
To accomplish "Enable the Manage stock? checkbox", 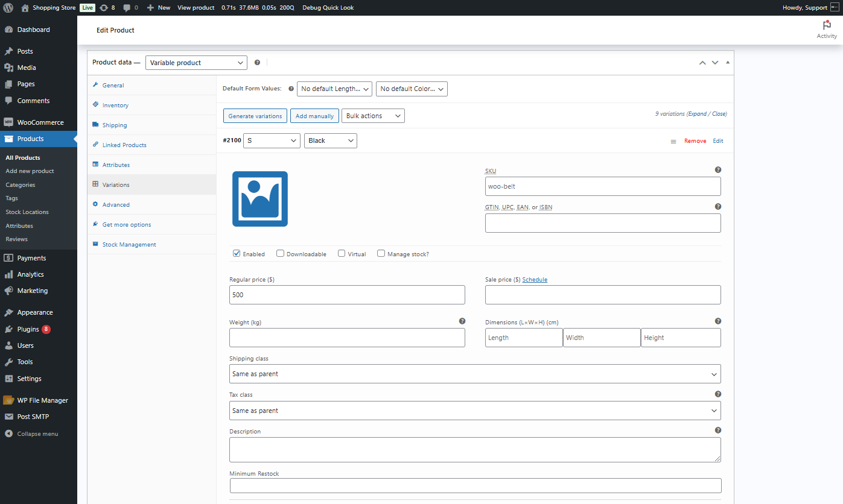I will point(381,254).
